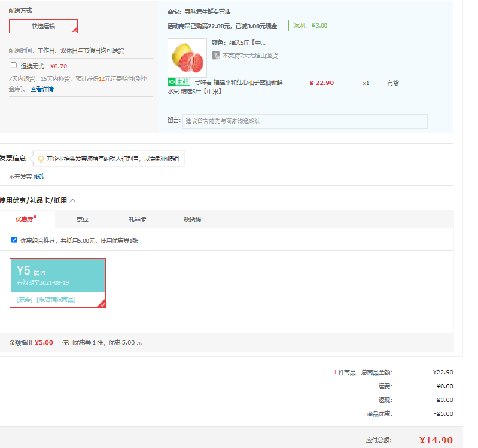The height and width of the screenshot is (448, 478).
Task: Click the 7-day no-return policy icon
Action: pos(215,56)
